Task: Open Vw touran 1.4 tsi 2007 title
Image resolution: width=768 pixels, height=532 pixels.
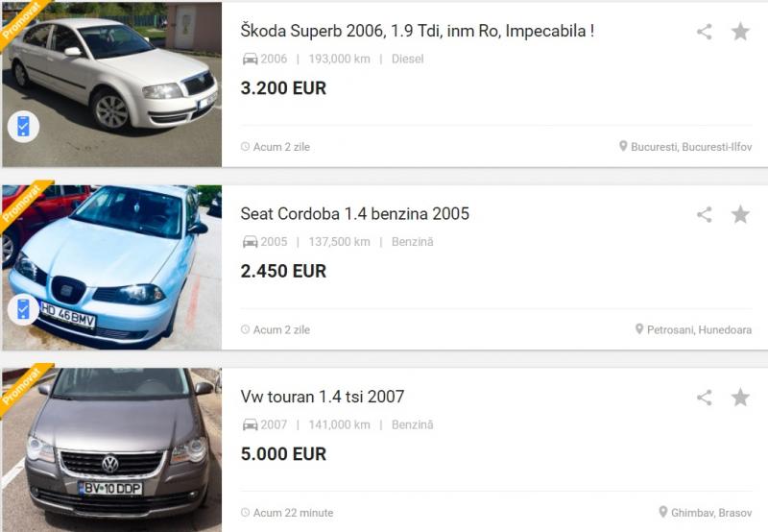Action: pyautogui.click(x=323, y=397)
